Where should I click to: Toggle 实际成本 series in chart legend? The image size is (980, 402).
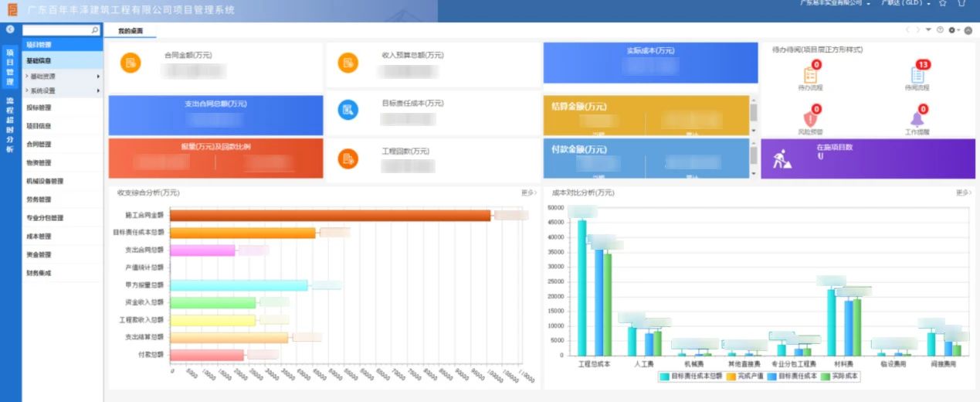840,376
